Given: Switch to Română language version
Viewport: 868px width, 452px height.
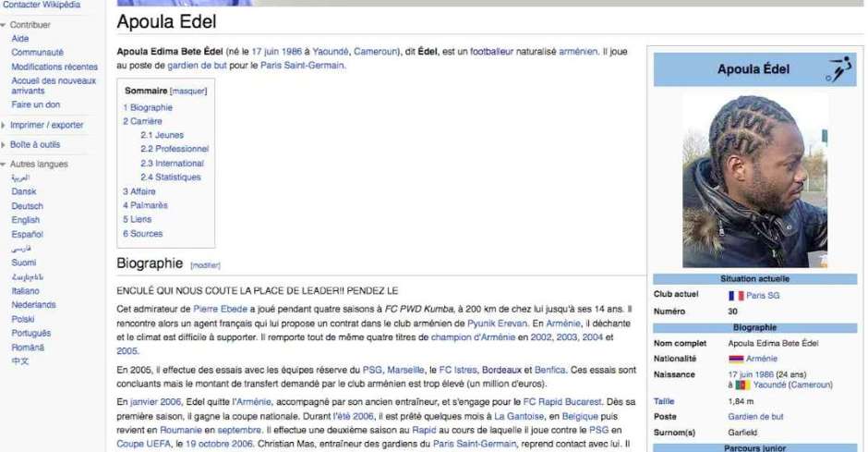Looking at the screenshot, I should pyautogui.click(x=28, y=348).
